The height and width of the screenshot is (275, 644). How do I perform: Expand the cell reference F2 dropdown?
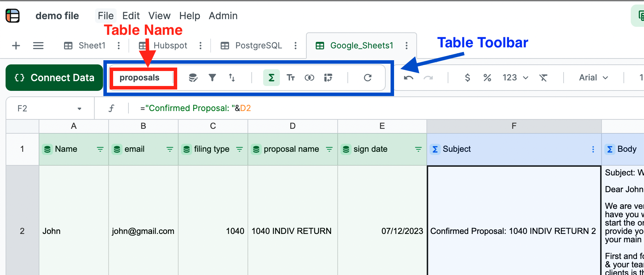coord(79,109)
